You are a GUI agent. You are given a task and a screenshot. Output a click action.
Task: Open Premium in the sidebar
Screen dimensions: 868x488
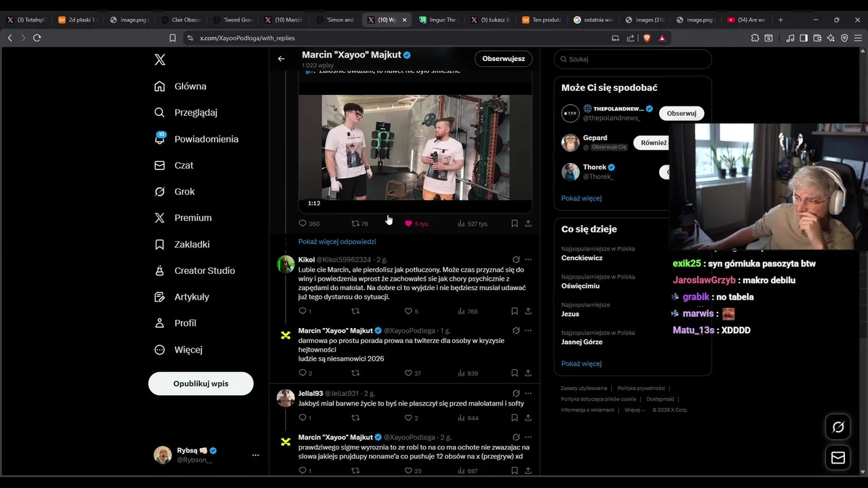(183, 218)
